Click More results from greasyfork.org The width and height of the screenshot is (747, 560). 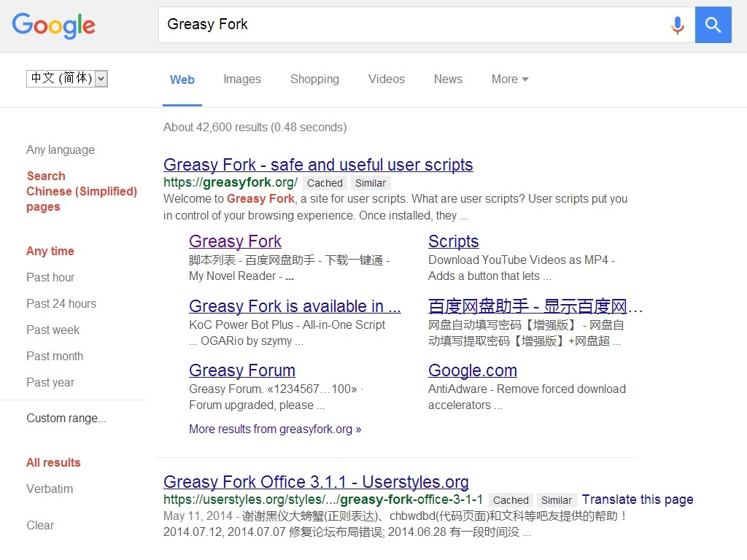coord(275,429)
